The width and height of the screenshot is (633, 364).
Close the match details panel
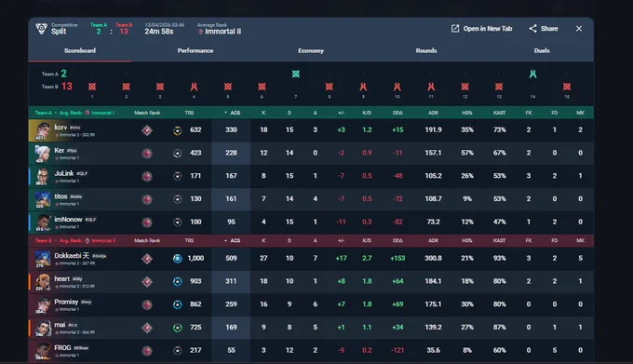579,29
